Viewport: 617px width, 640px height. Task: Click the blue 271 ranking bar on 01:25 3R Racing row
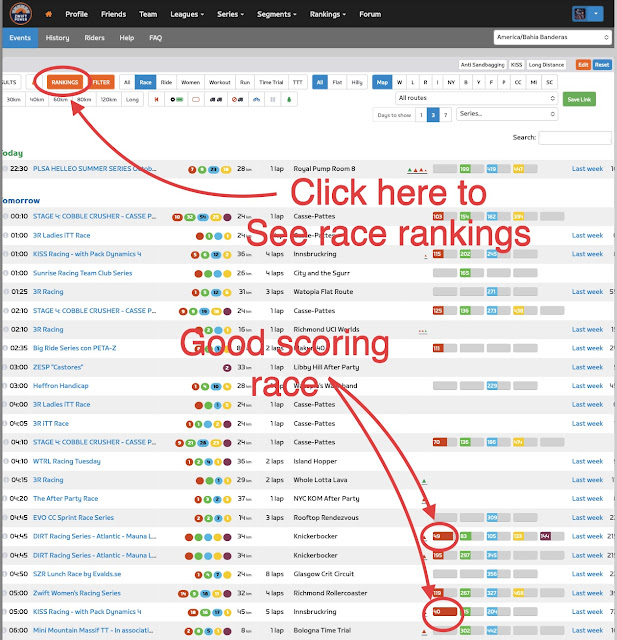click(x=498, y=292)
